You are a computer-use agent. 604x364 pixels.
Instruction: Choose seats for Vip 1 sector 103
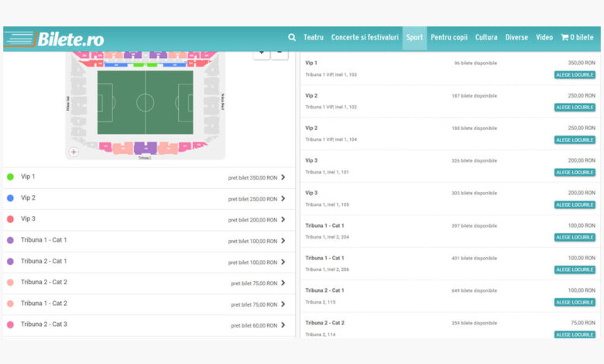575,75
